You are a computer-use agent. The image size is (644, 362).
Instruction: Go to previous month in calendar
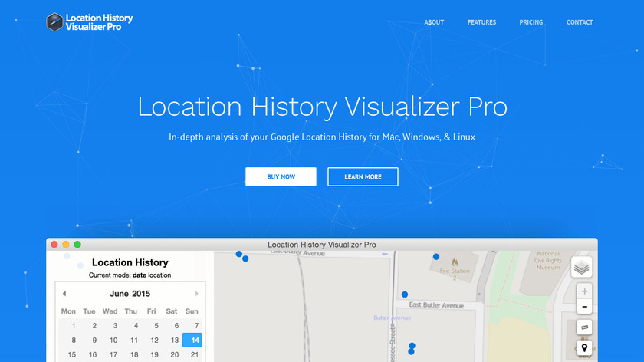coord(64,294)
